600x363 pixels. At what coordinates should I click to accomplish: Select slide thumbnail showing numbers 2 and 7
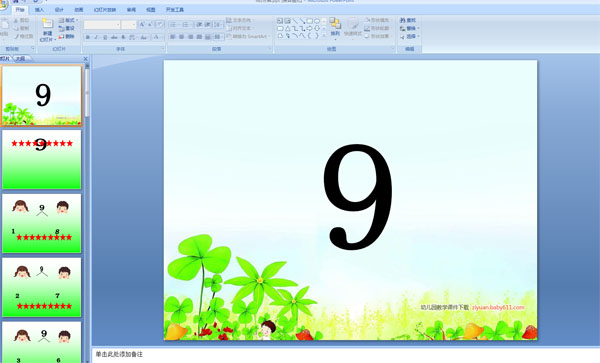tap(42, 287)
